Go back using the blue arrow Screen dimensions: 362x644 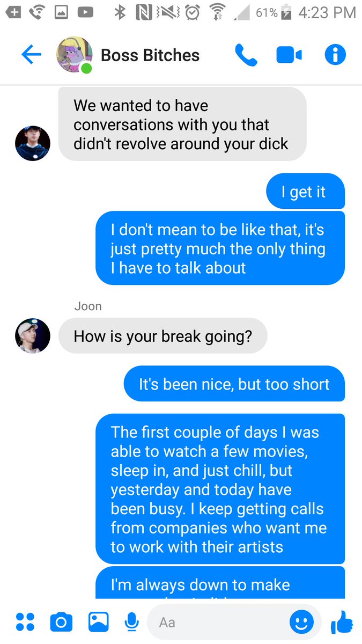(31, 55)
